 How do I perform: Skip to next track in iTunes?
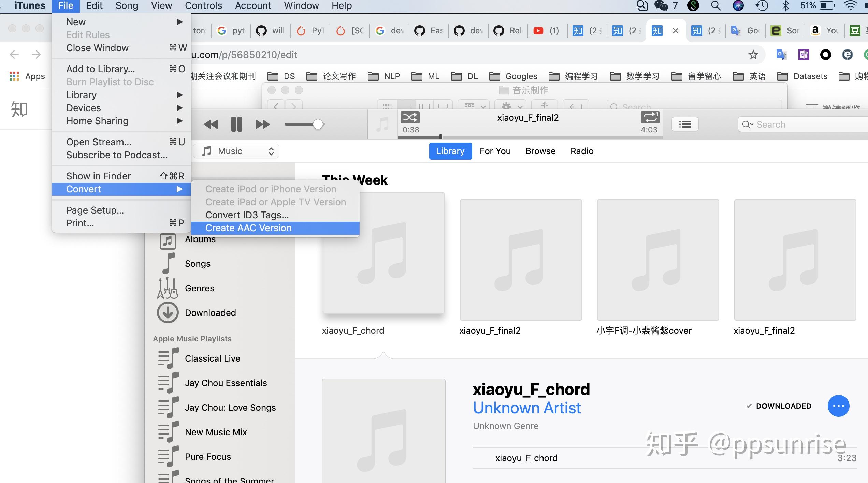(x=263, y=125)
